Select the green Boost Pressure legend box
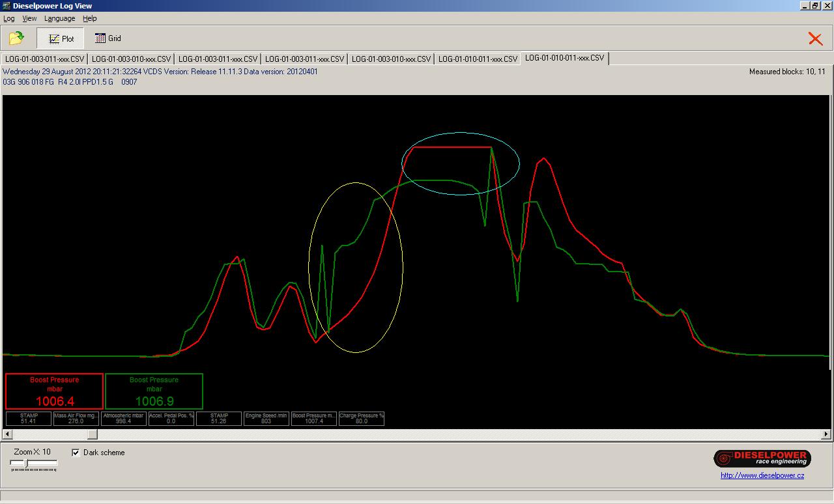This screenshot has height=504, width=834. pyautogui.click(x=154, y=391)
